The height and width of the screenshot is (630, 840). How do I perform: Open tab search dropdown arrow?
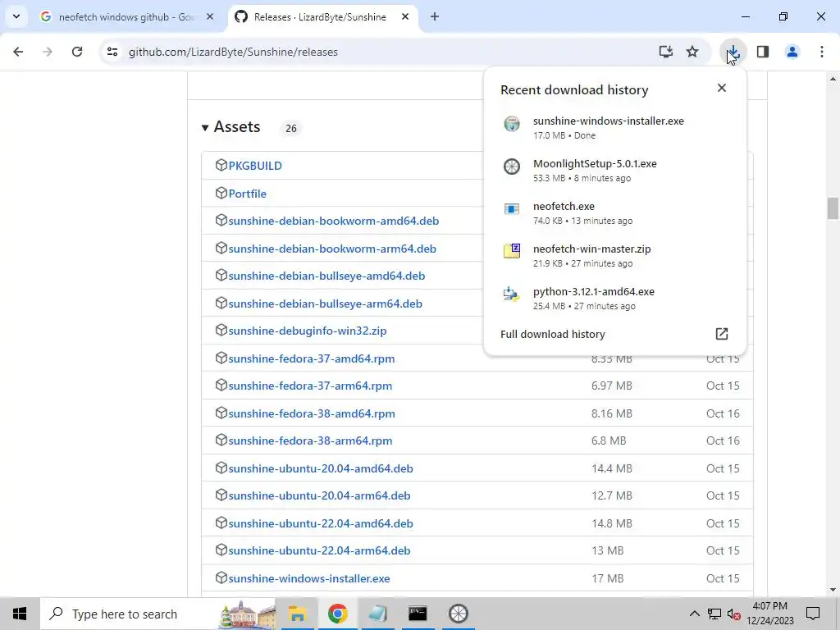coord(16,16)
